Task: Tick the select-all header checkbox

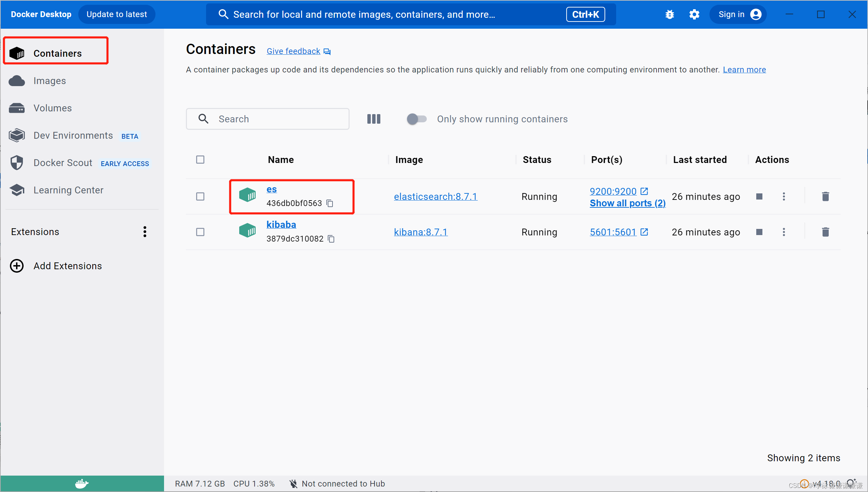Action: (x=200, y=160)
